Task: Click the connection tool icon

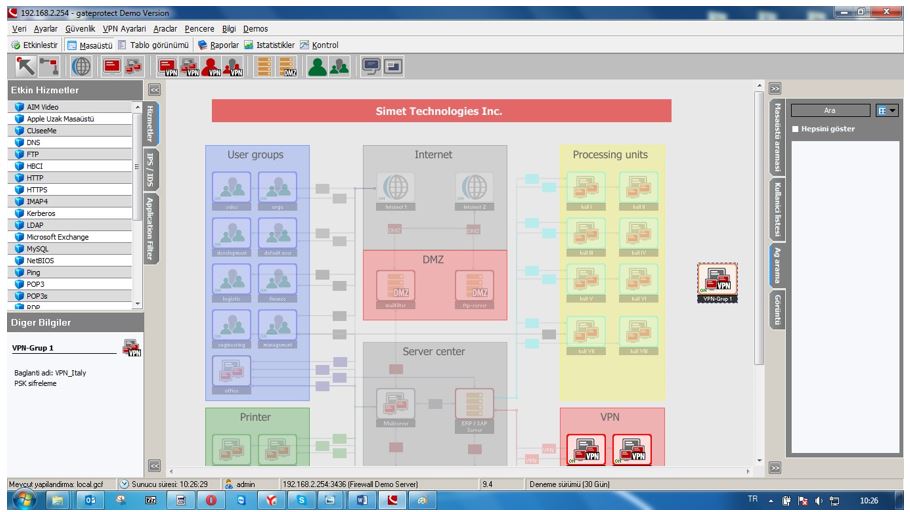Action: (49, 67)
